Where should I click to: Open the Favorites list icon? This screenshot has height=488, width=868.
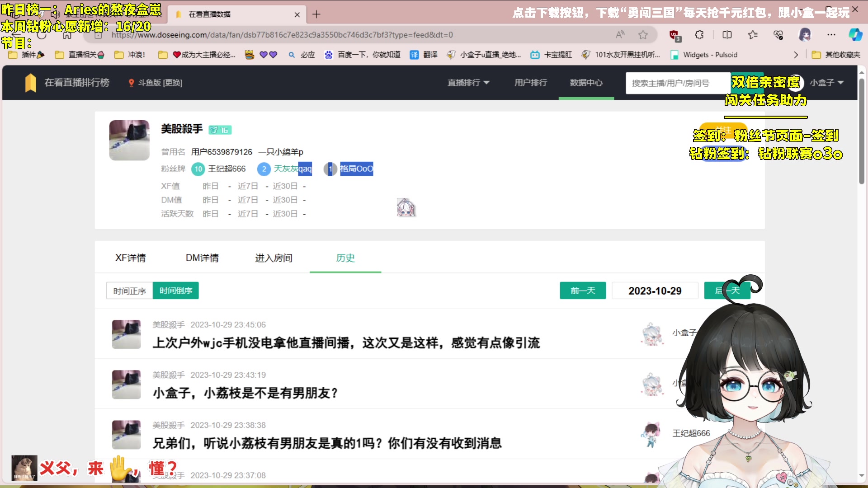pos(752,35)
